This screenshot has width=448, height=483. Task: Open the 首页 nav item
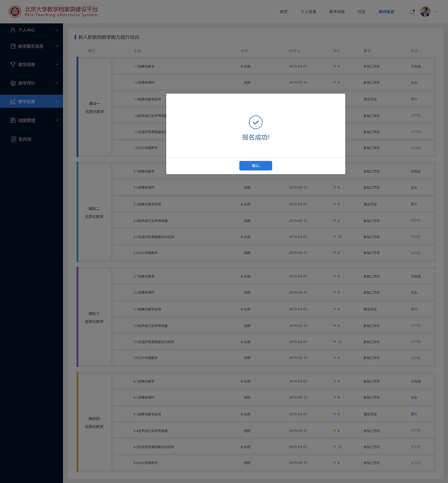pyautogui.click(x=284, y=12)
